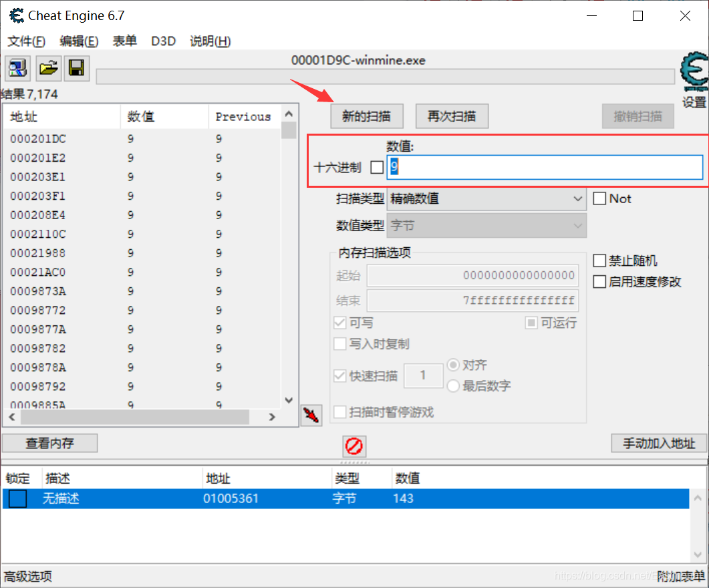Toggle the 写入时复制 checkbox

pyautogui.click(x=339, y=344)
